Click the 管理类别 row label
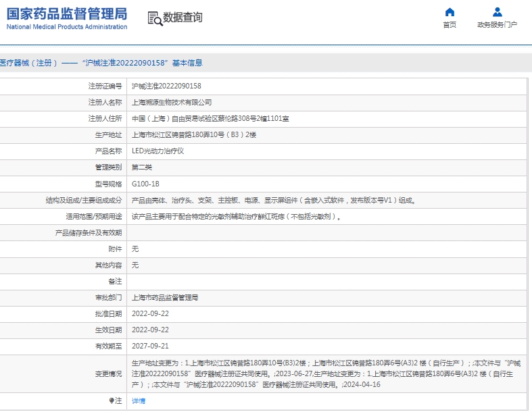Image resolution: width=532 pixels, height=414 pixels. (109, 167)
